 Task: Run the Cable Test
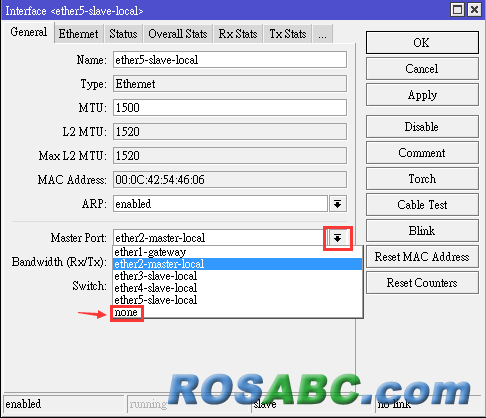coord(422,205)
